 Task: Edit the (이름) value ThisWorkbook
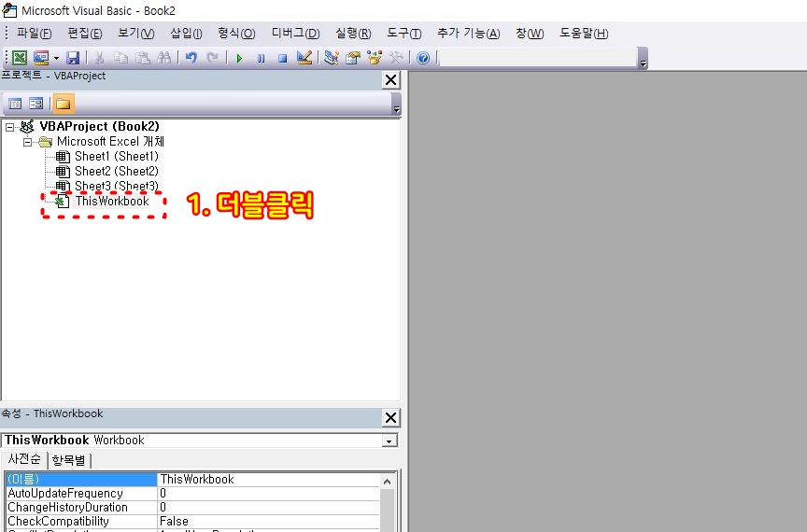268,480
